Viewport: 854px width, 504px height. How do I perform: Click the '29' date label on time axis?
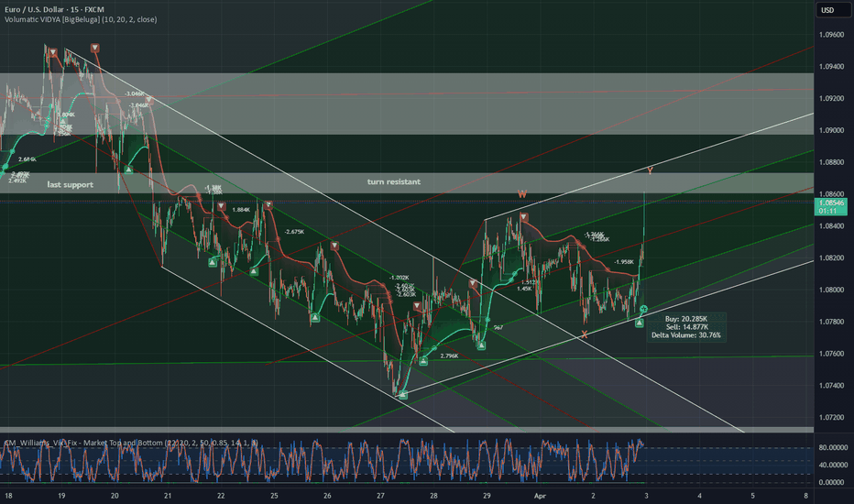[487, 496]
